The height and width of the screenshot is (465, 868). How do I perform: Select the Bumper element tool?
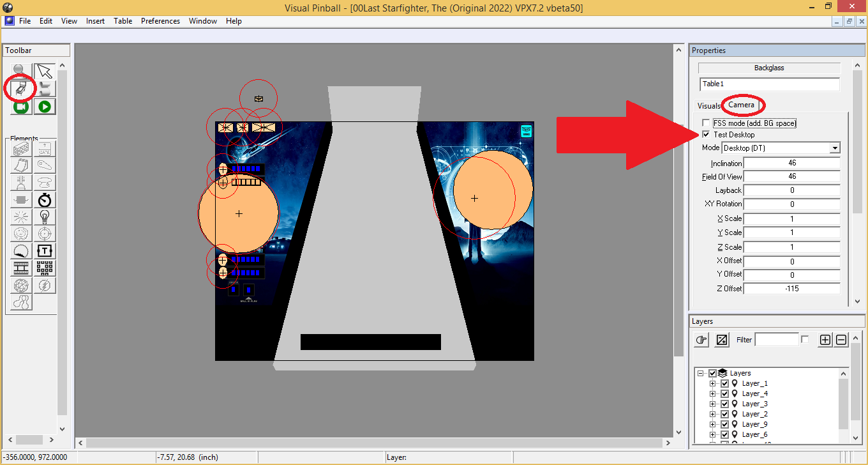coord(45,183)
